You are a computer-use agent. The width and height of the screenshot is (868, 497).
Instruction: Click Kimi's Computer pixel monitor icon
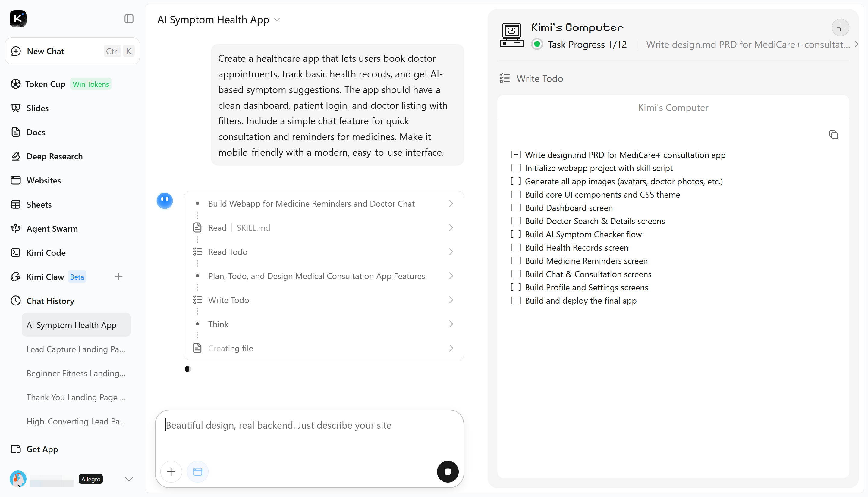coord(511,35)
